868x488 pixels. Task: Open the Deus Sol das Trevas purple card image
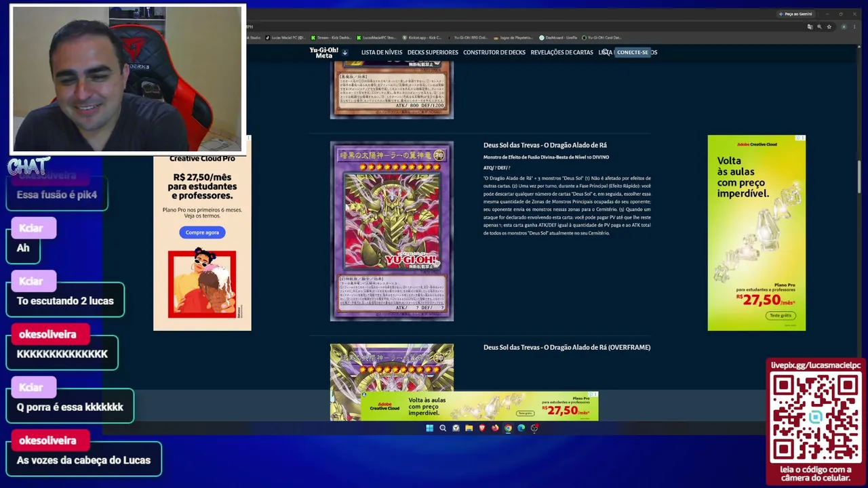pos(392,231)
